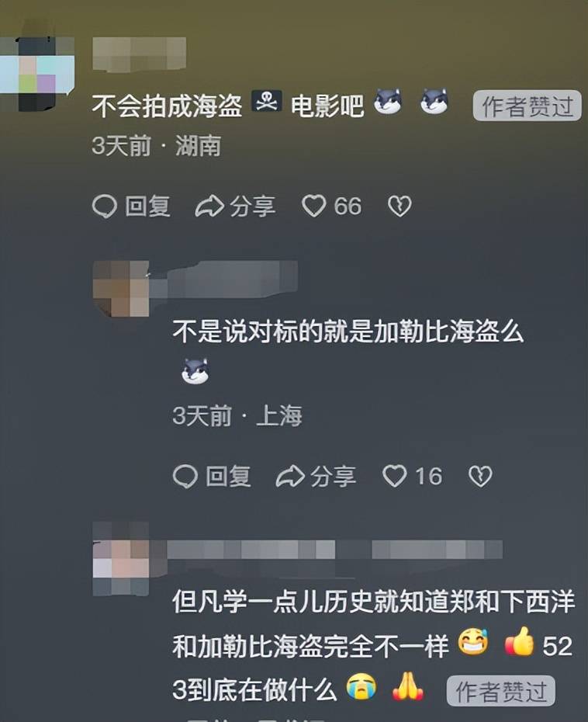
Task: Click share arrow icon under Shanghai comment
Action: point(290,476)
